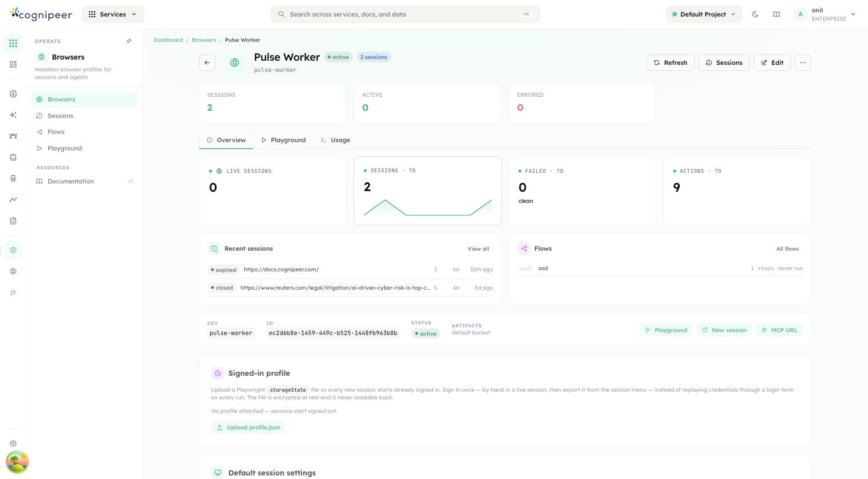This screenshot has height=479, width=868.
Task: Open the Documentation sidebar link
Action: point(84,181)
